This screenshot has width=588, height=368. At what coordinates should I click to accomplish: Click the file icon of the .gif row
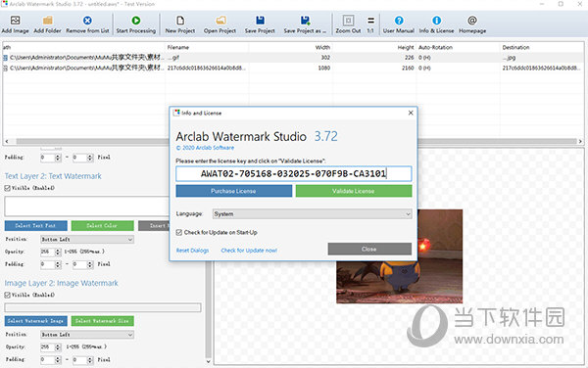pos(5,58)
